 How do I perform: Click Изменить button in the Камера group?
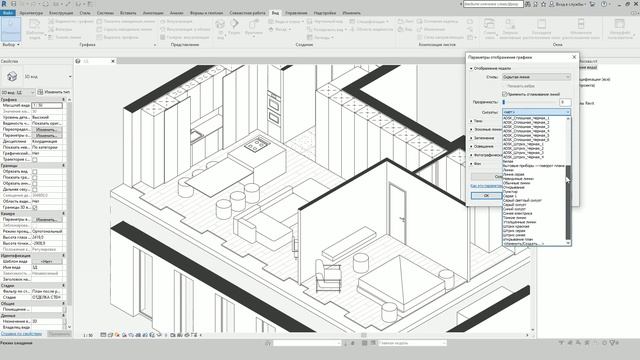47,220
